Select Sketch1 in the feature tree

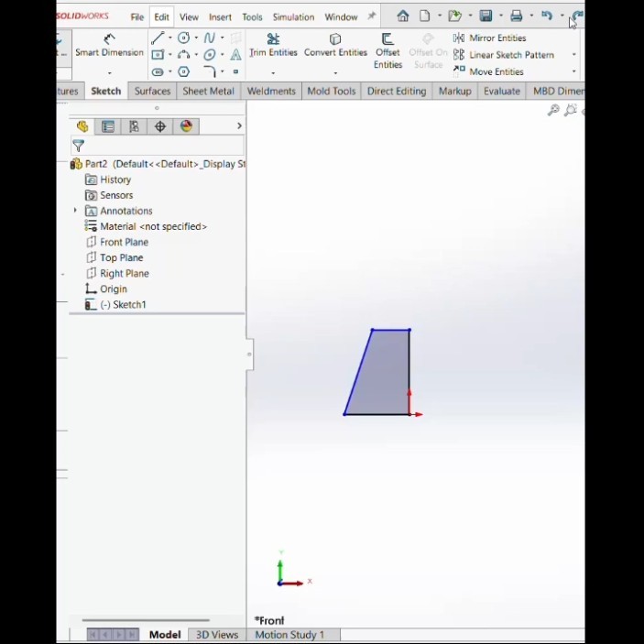pyautogui.click(x=115, y=305)
